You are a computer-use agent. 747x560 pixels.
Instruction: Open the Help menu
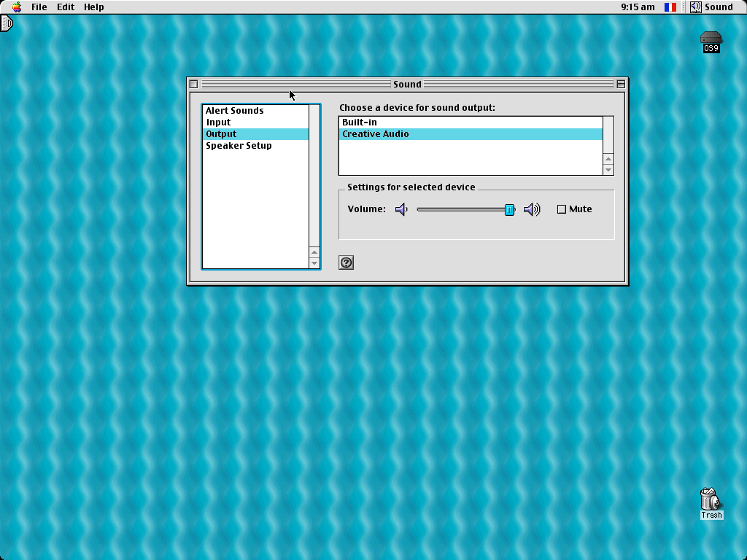[93, 7]
